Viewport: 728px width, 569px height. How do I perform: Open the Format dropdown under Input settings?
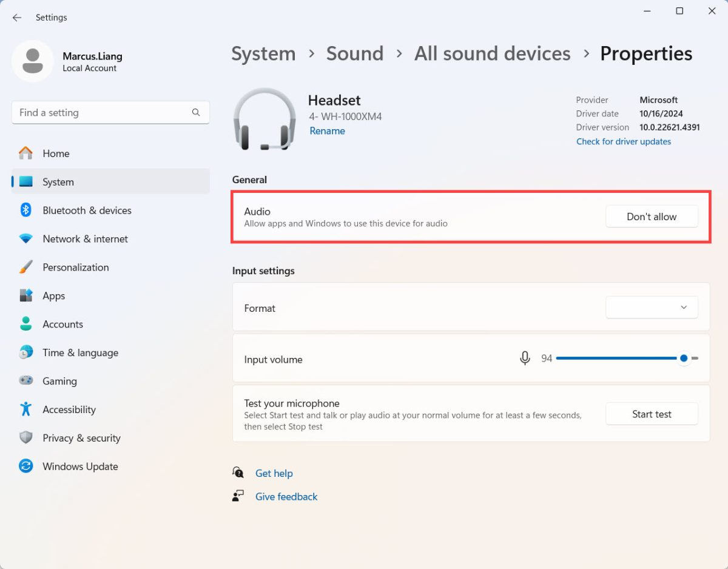tap(652, 308)
